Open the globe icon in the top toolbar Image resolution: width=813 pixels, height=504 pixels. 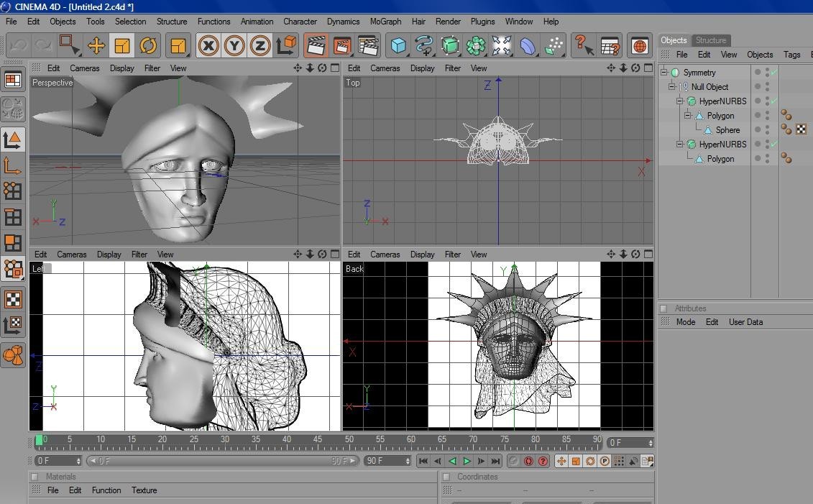(x=640, y=45)
